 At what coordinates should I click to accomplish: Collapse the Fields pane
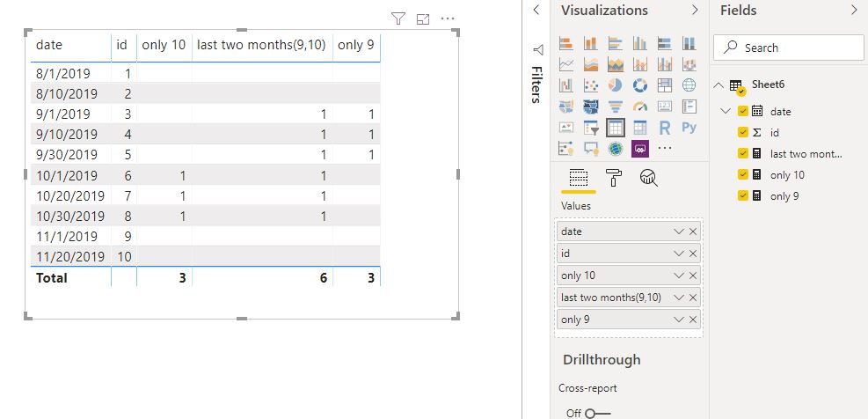pos(854,10)
